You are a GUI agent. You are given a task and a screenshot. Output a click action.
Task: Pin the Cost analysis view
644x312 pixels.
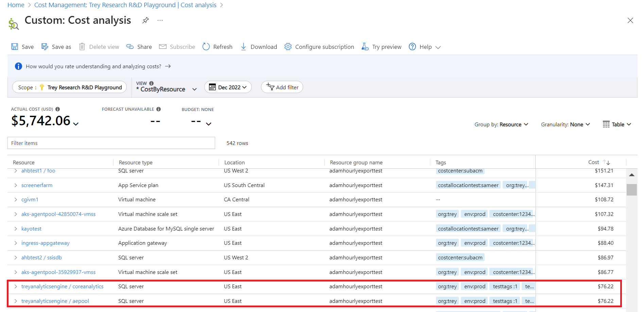click(x=145, y=20)
